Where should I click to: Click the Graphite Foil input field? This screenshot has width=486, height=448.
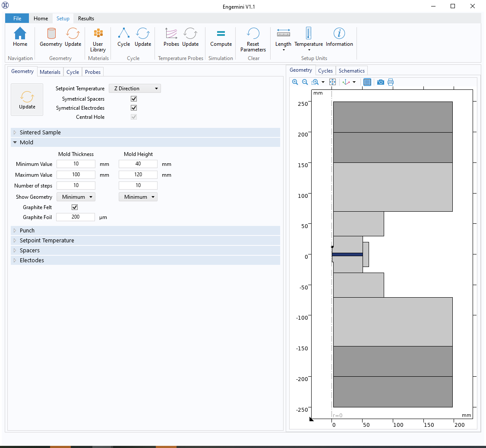click(76, 217)
